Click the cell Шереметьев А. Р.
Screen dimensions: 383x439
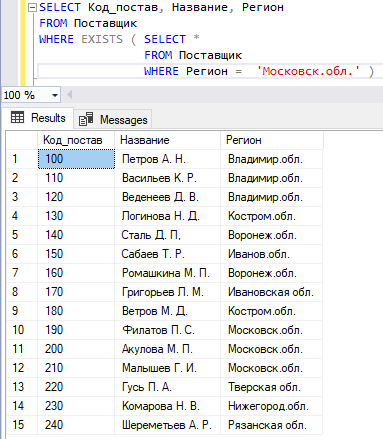tap(167, 425)
